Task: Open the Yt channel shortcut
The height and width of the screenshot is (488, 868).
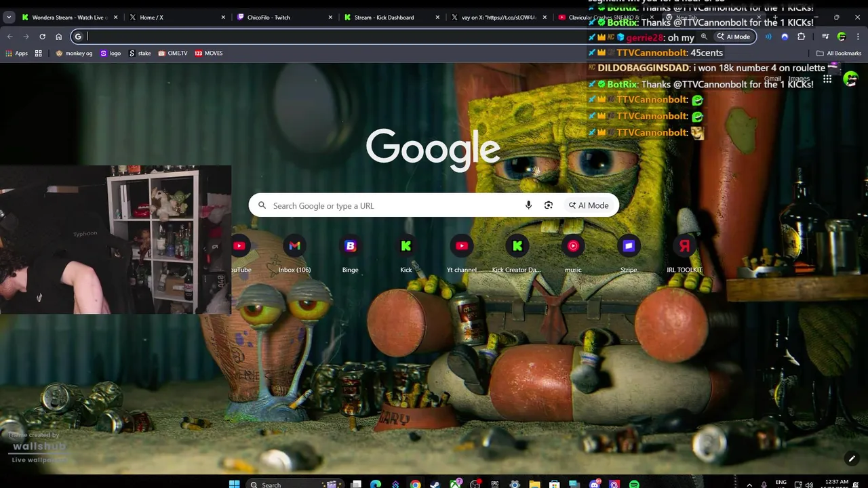Action: (x=461, y=254)
